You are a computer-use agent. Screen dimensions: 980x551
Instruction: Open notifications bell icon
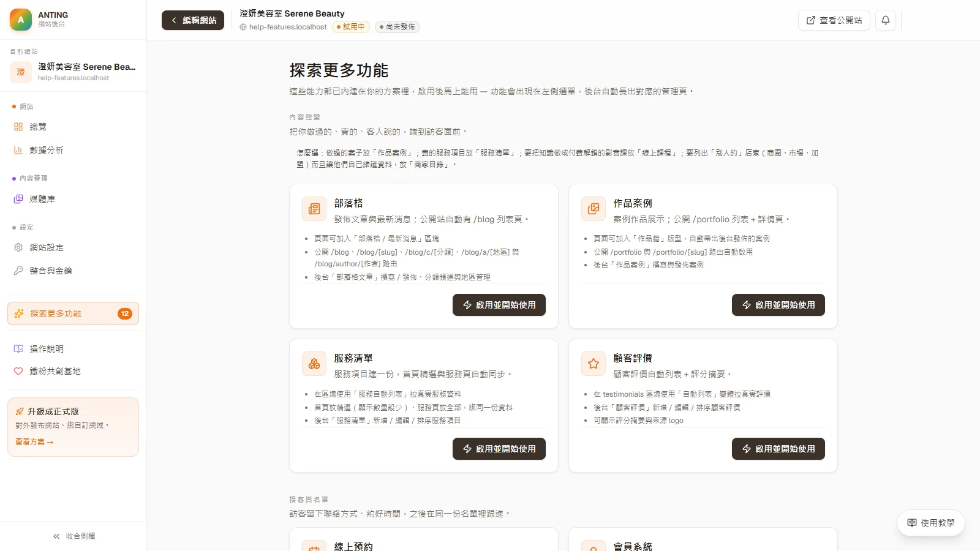tap(886, 20)
